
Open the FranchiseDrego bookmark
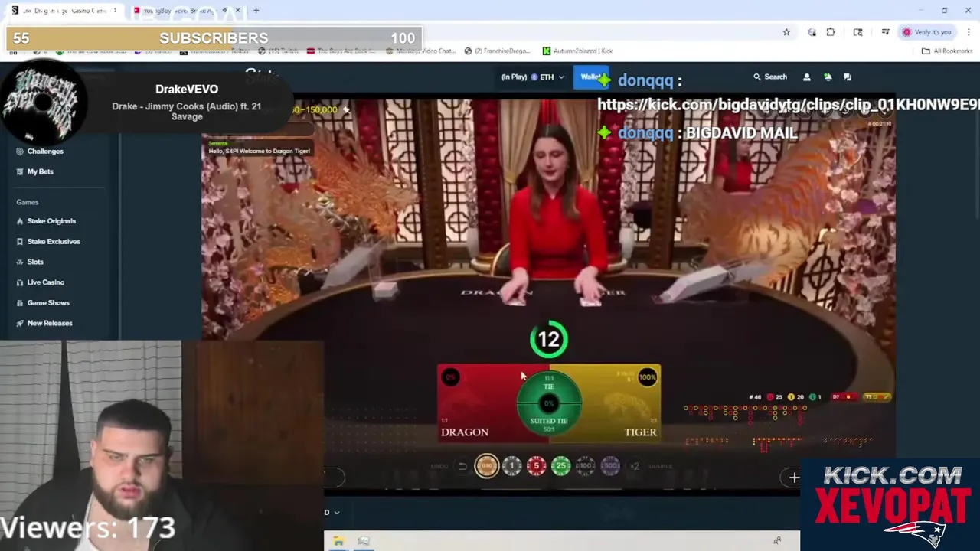coord(498,51)
